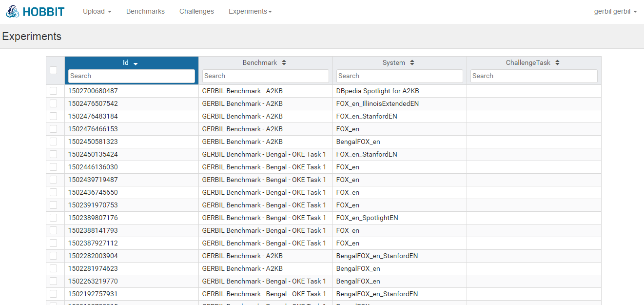Focus the Benchmark search field

[x=265, y=76]
